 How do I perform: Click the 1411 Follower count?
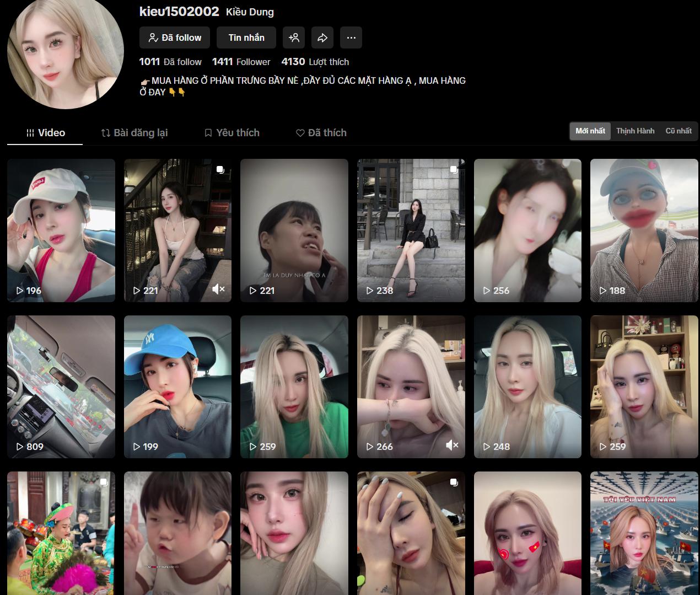[x=241, y=62]
